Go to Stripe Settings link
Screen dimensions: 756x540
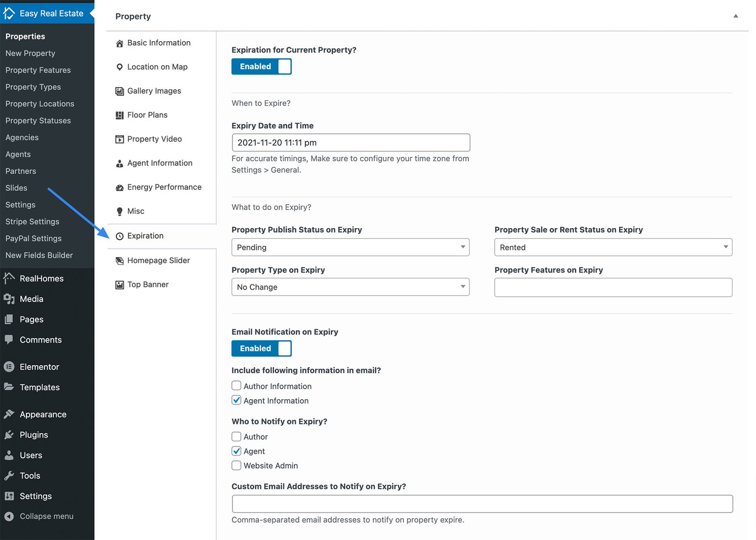click(33, 222)
